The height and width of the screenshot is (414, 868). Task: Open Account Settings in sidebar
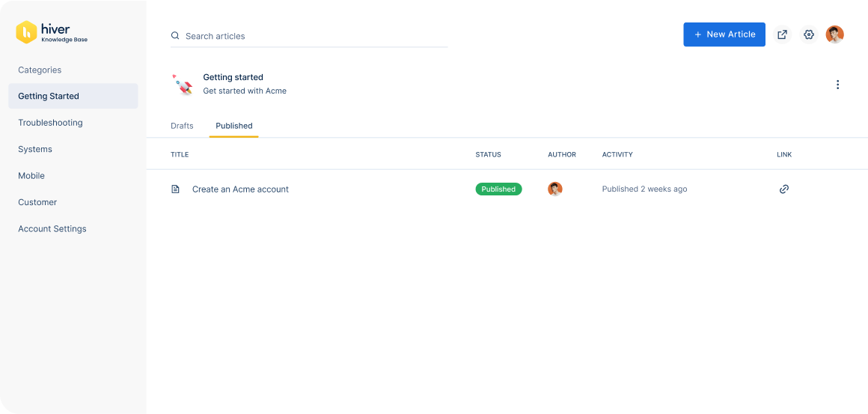[52, 229]
